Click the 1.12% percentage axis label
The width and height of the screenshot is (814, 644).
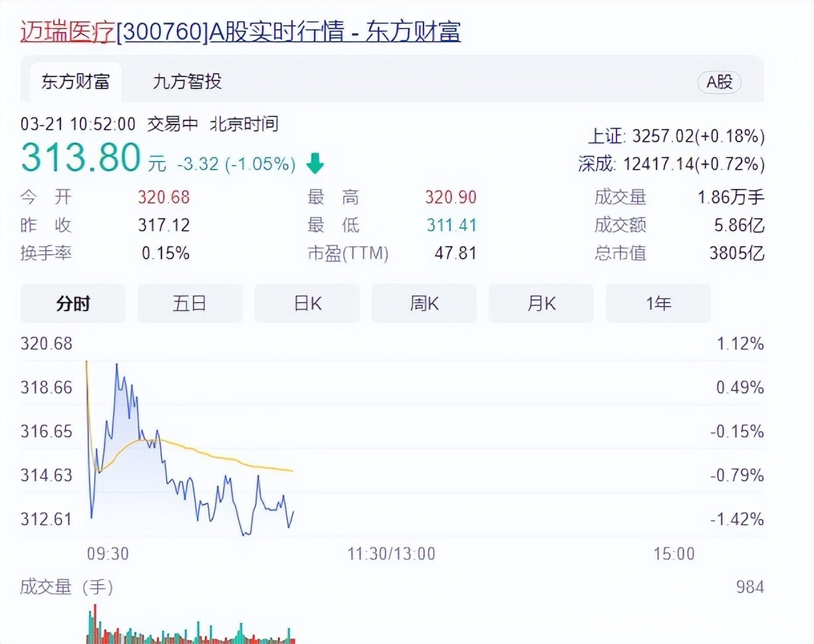[740, 343]
